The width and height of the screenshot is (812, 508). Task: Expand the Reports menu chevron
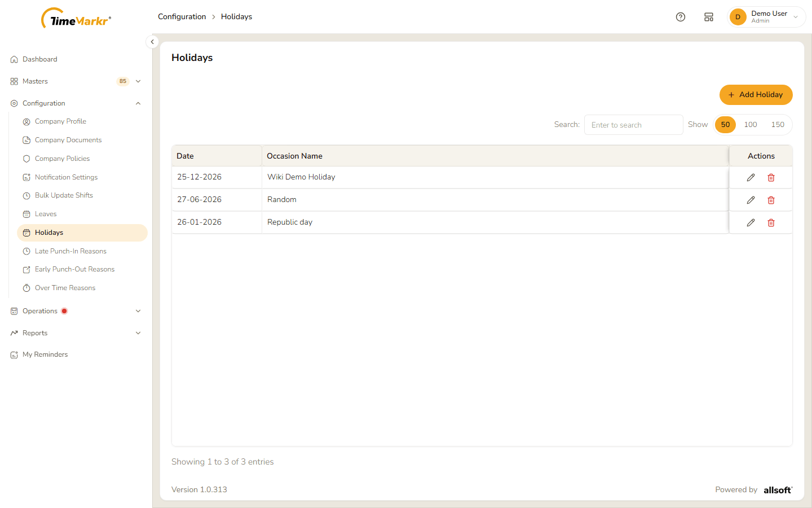pos(138,333)
